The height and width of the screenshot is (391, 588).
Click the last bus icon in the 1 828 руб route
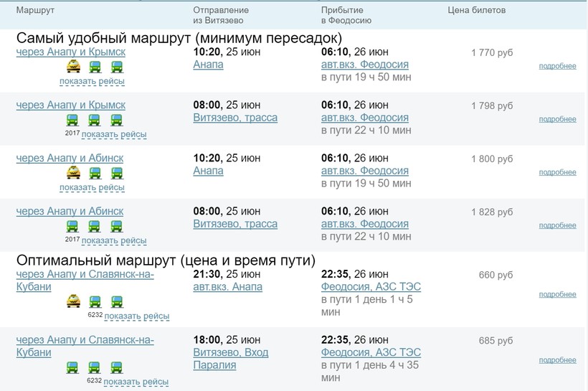coord(117,226)
